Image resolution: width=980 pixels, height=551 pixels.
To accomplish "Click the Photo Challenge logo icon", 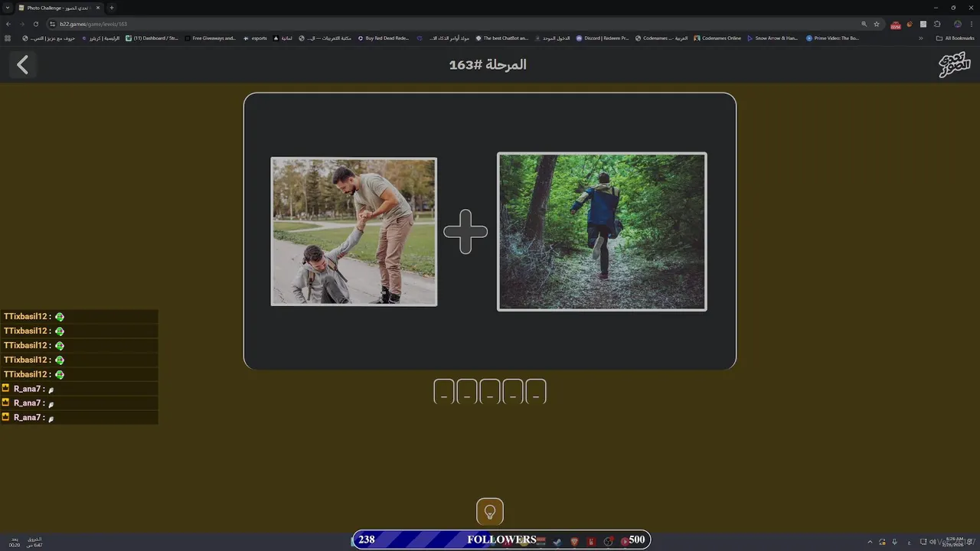I will tap(954, 65).
